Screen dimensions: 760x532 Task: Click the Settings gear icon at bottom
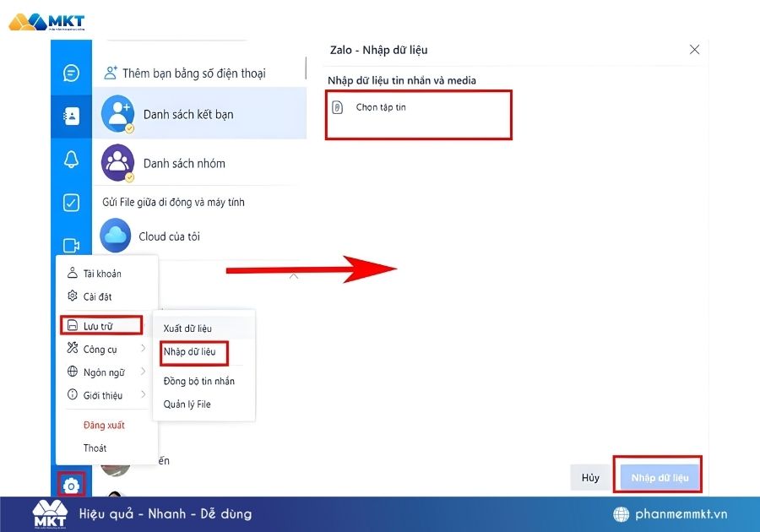[72, 484]
